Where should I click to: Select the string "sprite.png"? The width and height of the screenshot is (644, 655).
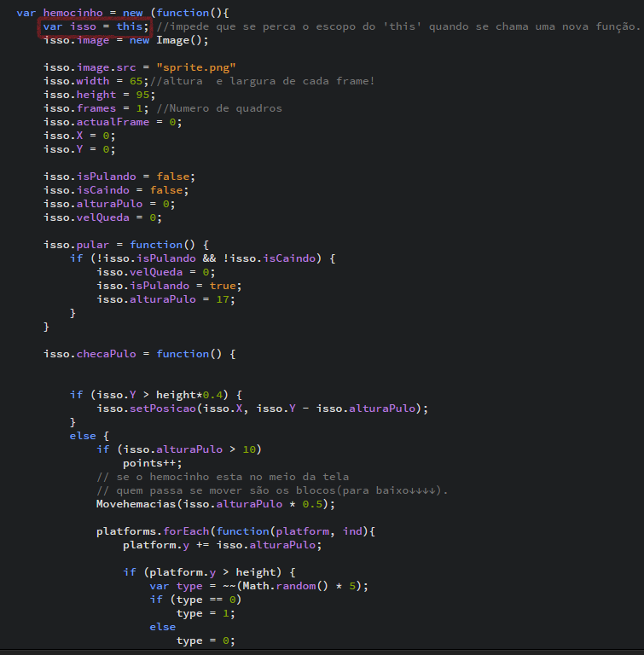coord(196,67)
